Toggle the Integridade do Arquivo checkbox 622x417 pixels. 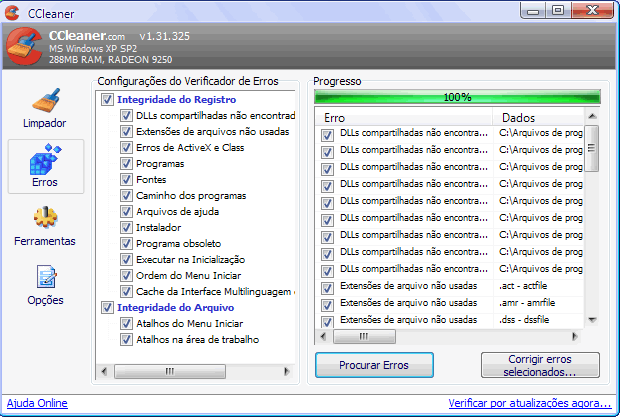[107, 307]
